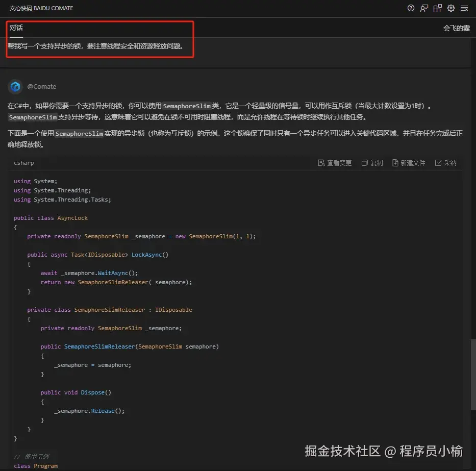
Task: Open the panel layout icon near settings
Action: (437, 8)
